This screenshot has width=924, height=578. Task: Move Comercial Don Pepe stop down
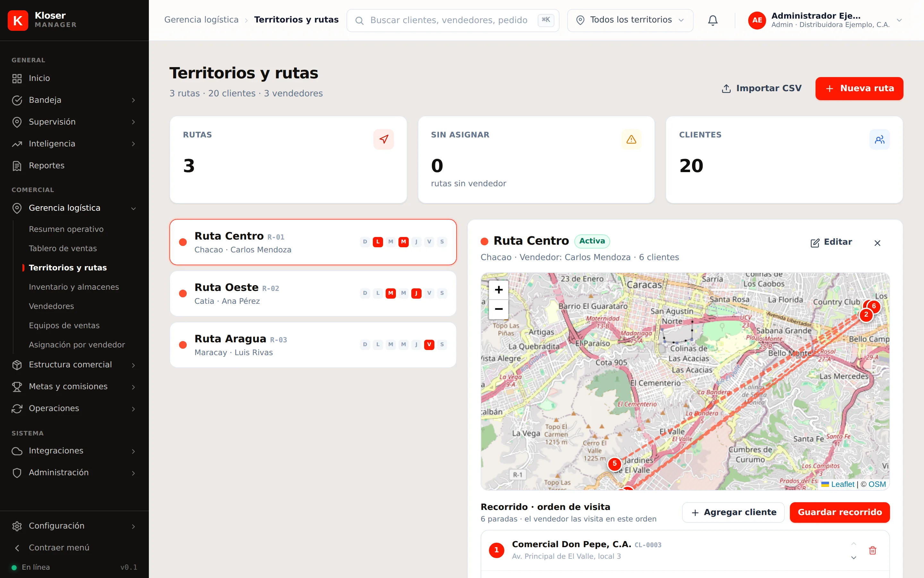(x=853, y=558)
